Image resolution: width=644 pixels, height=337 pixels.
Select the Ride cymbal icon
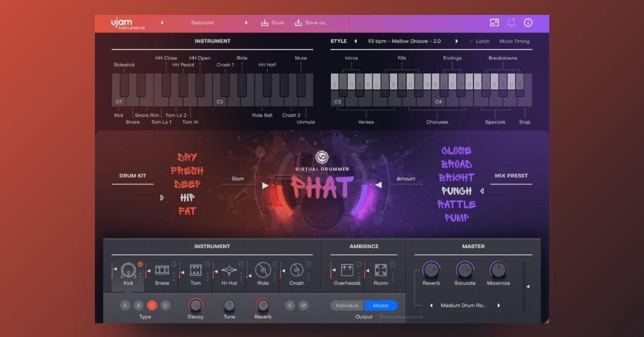pyautogui.click(x=263, y=270)
